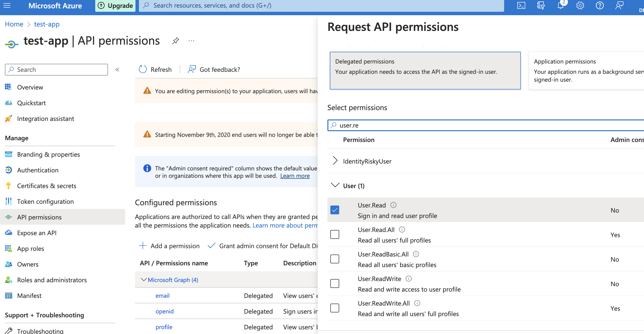Show info for User.ReadBasic.All permission
This screenshot has width=644, height=334.
(416, 254)
